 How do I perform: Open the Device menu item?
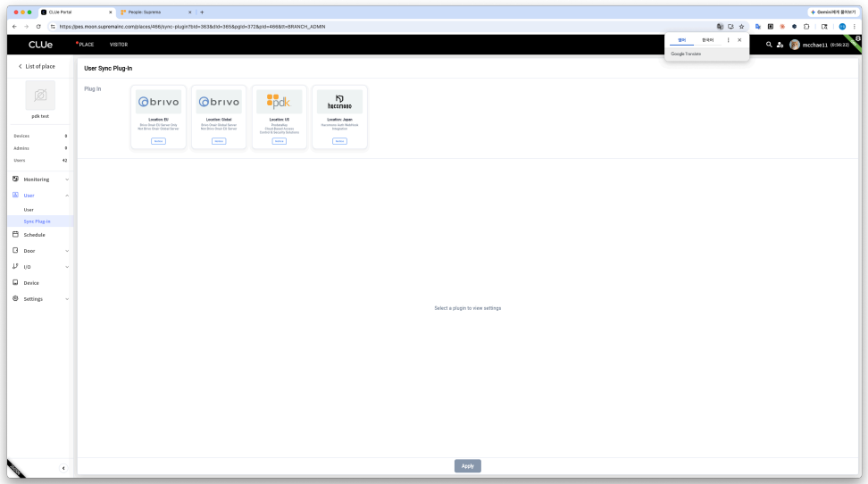31,283
